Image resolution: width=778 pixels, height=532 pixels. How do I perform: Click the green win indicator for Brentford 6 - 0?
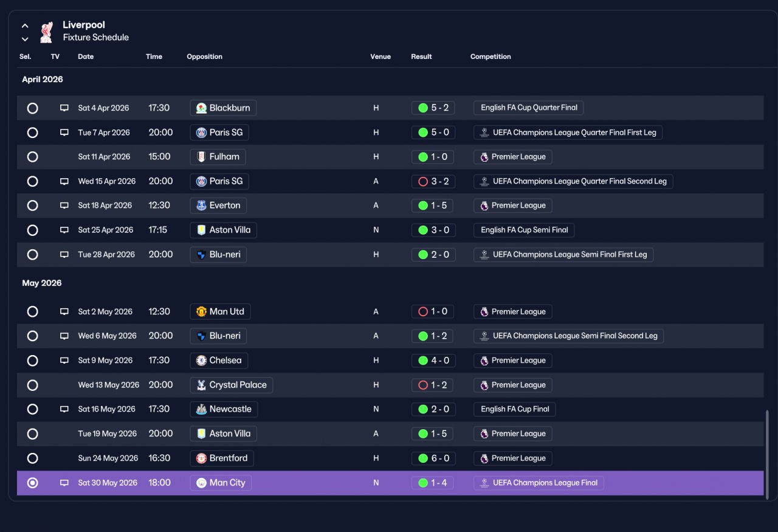(423, 458)
